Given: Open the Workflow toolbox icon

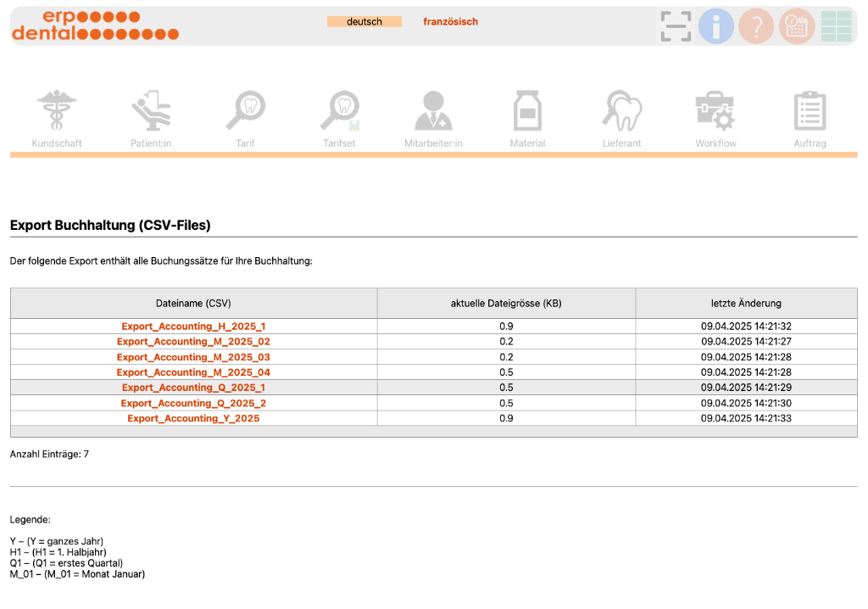Looking at the screenshot, I should click(715, 110).
